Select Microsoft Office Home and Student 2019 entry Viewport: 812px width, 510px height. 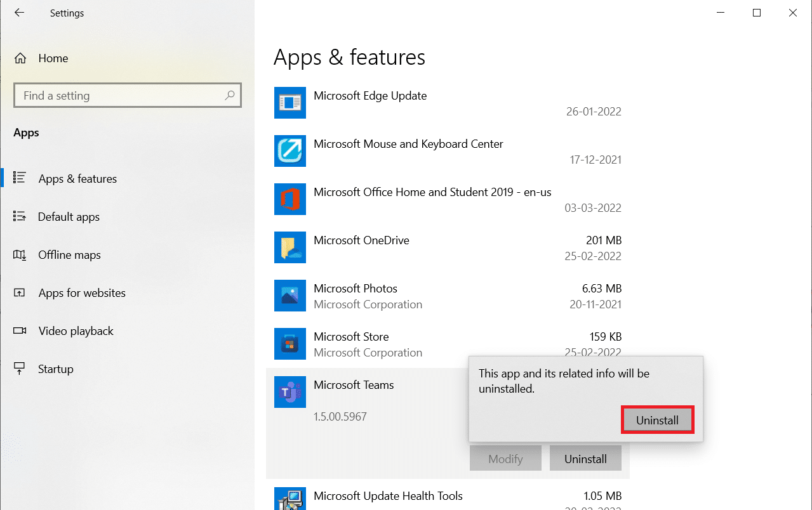[x=432, y=192]
